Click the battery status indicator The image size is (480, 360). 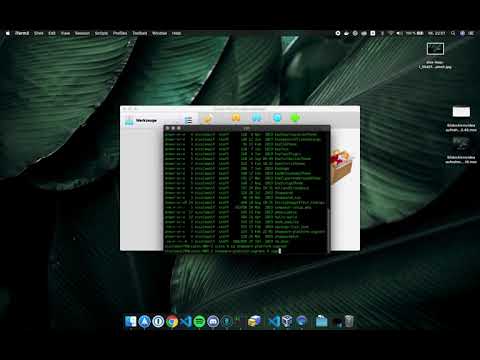[415, 33]
